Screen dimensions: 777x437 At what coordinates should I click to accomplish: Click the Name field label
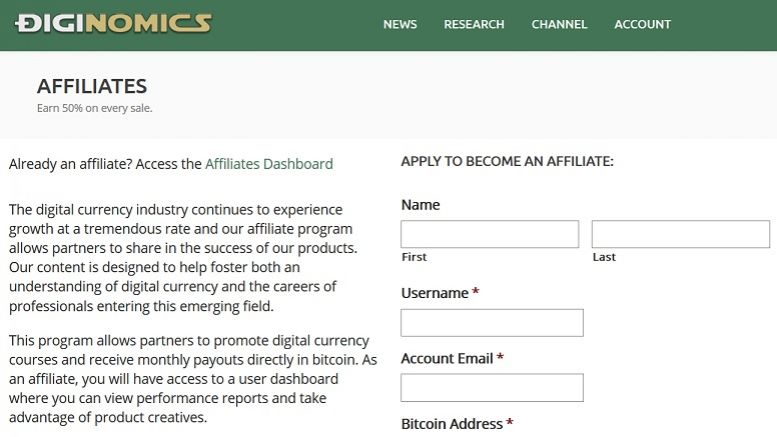tap(420, 205)
